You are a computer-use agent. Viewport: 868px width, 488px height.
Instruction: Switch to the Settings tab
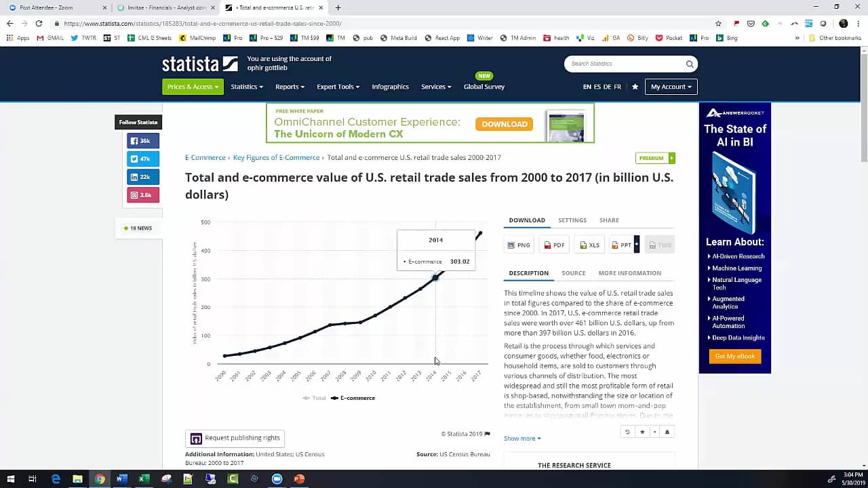pyautogui.click(x=572, y=220)
